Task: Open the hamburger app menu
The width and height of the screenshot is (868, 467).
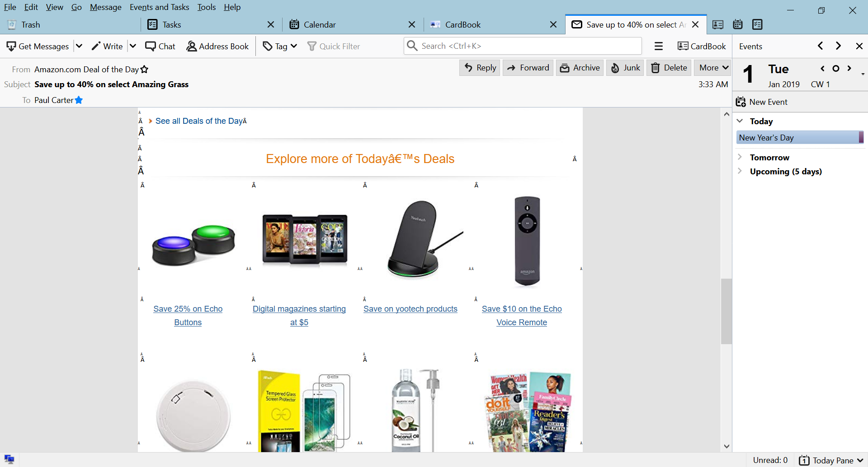Action: [x=659, y=46]
